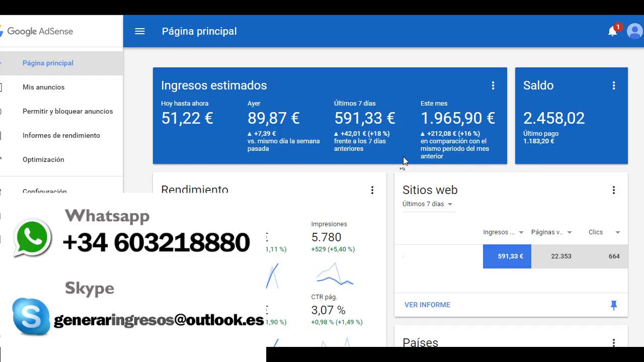Open Países card options menu
This screenshot has height=362, width=644.
click(x=614, y=343)
